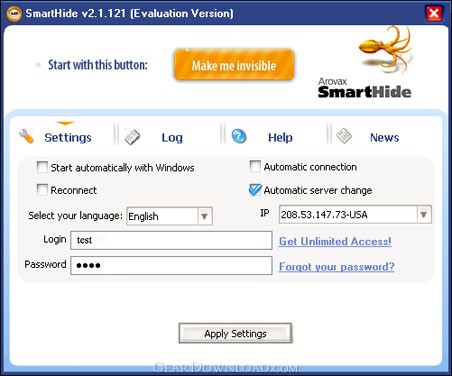Open the Settings tab
The width and height of the screenshot is (452, 376).
68,137
